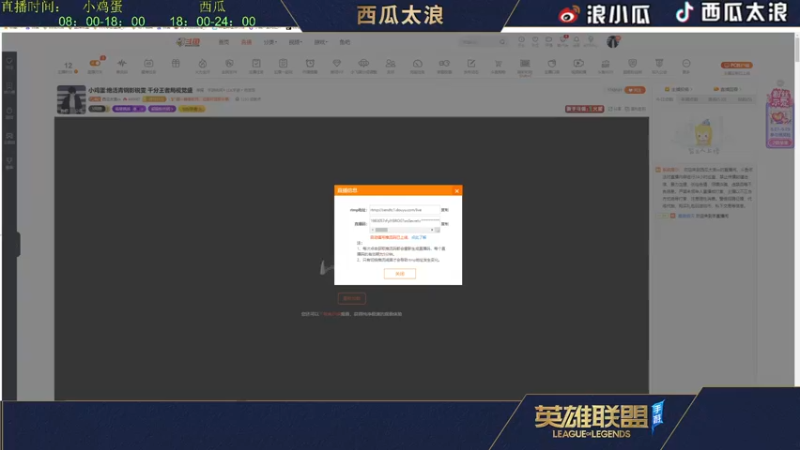Open the parachute icon in streamer toolbar
The height and width of the screenshot is (450, 800).
click(x=364, y=65)
